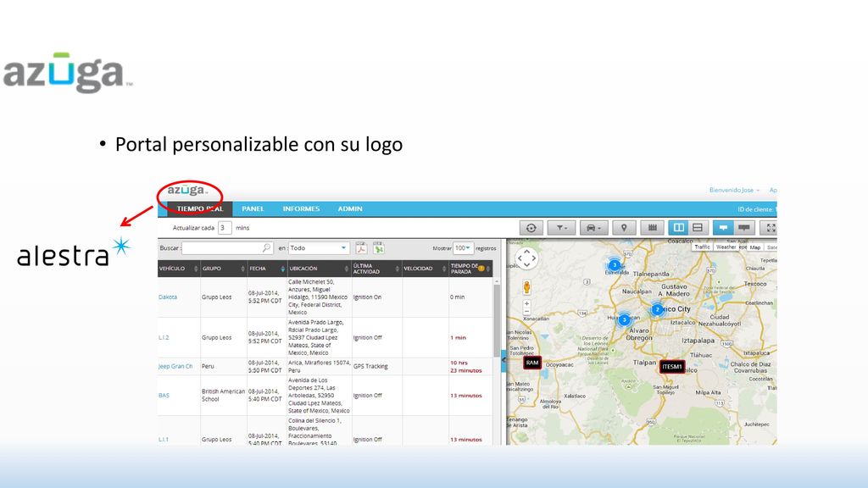Screen dimensions: 868x488
Task: Open the Jeep Gran Ch vehicle link
Action: [x=175, y=366]
